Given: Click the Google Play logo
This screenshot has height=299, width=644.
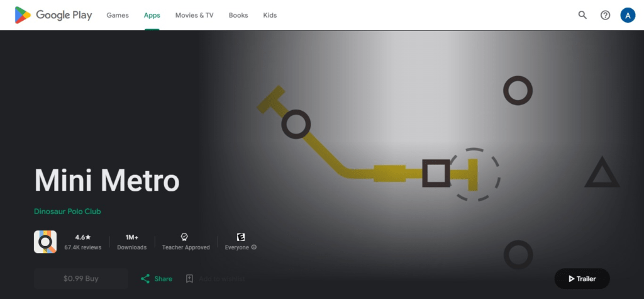Looking at the screenshot, I should 53,15.
